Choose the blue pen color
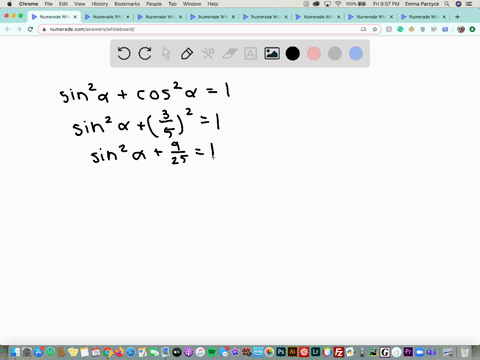The width and height of the screenshot is (480, 360). click(x=356, y=53)
